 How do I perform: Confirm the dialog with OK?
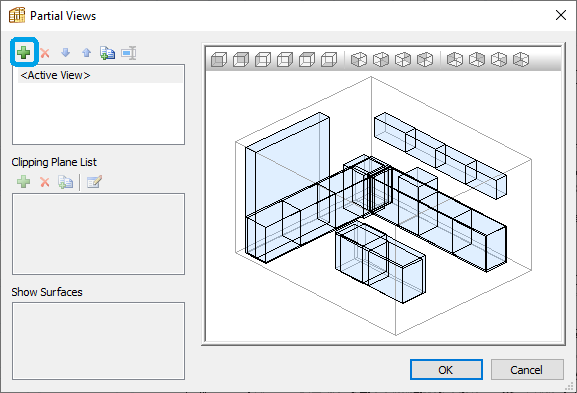446,369
